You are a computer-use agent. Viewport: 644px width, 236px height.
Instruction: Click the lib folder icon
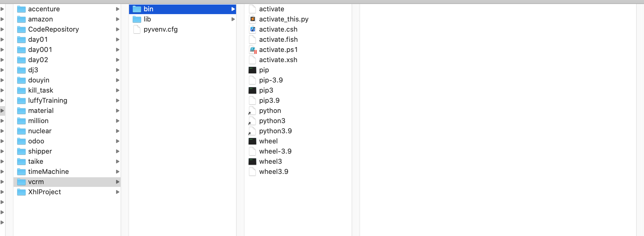[137, 19]
